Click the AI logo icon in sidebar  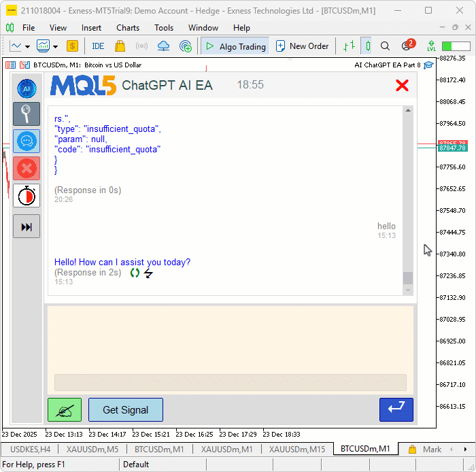(27, 88)
